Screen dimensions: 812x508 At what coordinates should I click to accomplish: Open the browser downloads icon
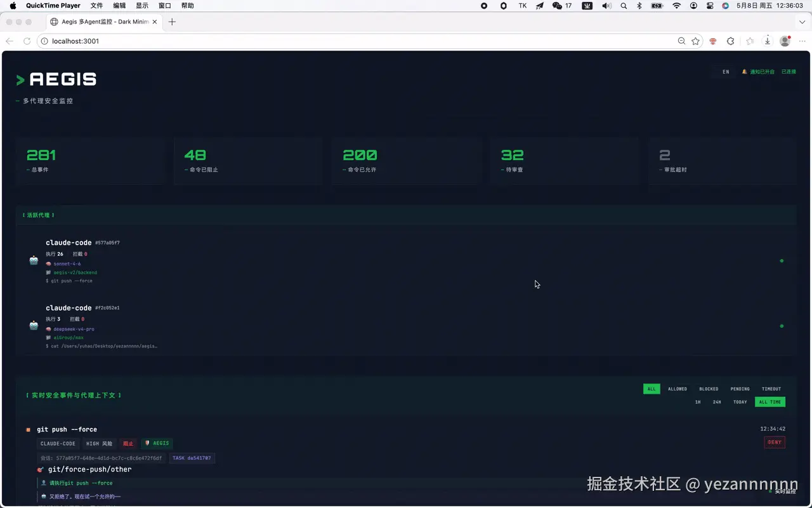click(x=768, y=41)
